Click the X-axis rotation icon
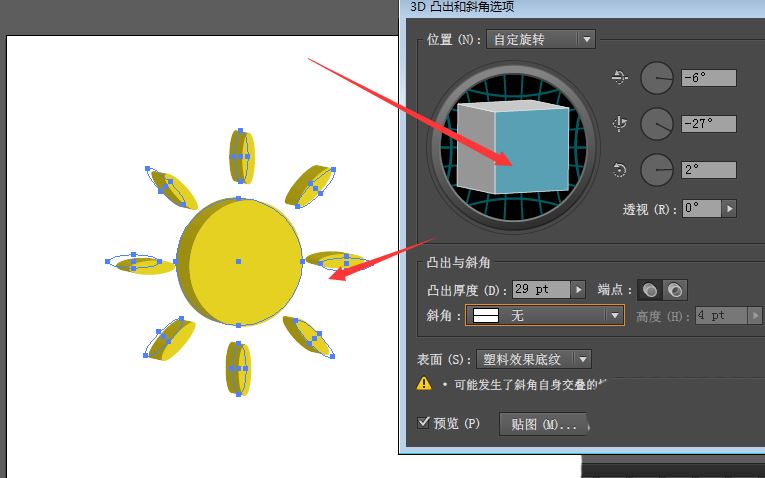 tap(620, 78)
